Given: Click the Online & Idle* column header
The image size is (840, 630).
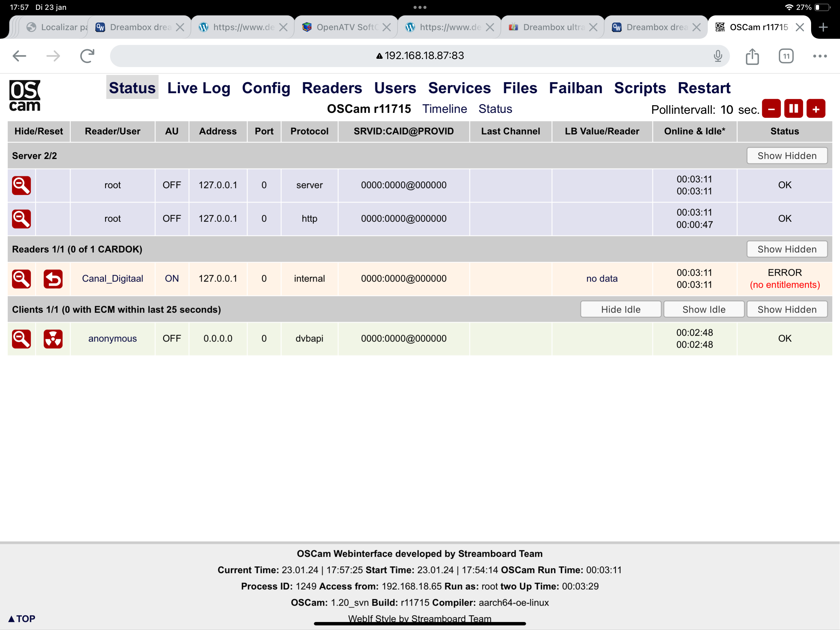Looking at the screenshot, I should pyautogui.click(x=695, y=131).
